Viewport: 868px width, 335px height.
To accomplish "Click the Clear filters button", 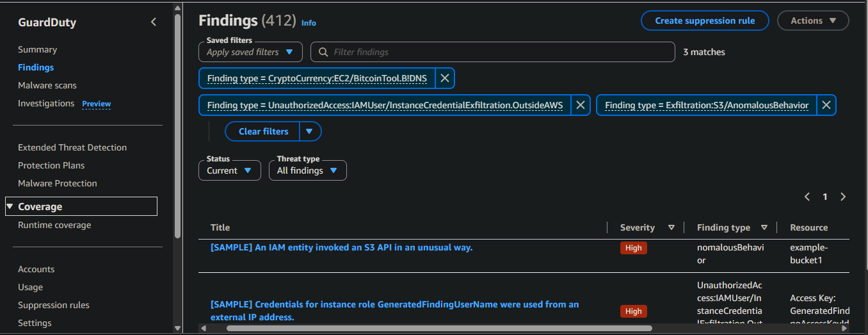I will [263, 131].
